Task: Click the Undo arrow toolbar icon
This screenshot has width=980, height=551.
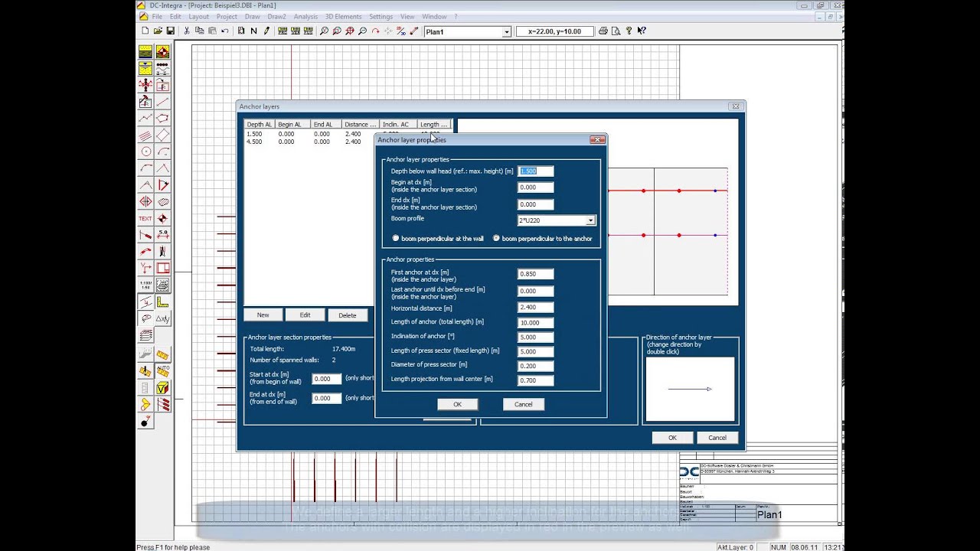Action: [224, 31]
